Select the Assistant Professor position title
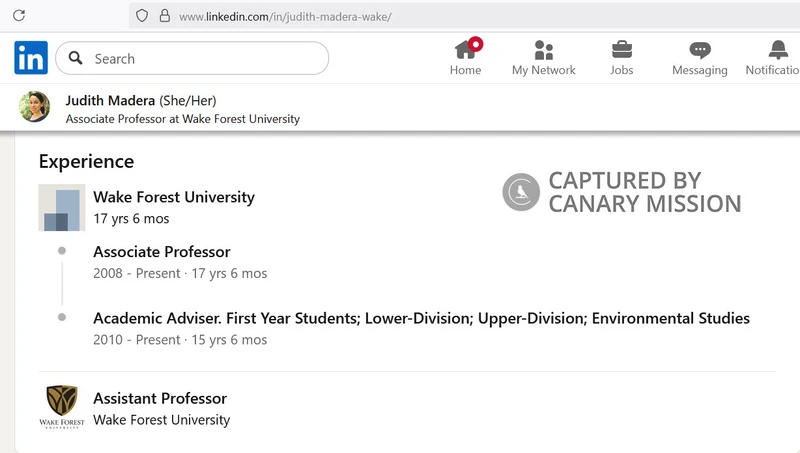 click(x=160, y=398)
